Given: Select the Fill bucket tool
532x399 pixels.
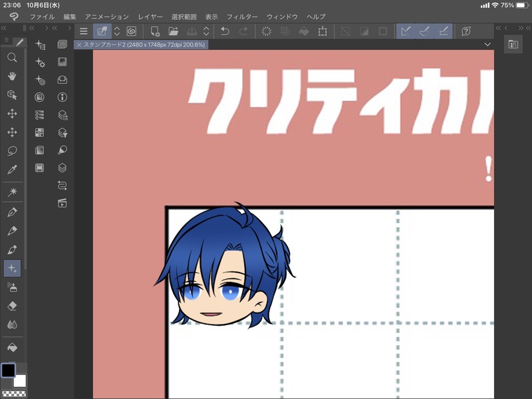Looking at the screenshot, I should pos(12,347).
